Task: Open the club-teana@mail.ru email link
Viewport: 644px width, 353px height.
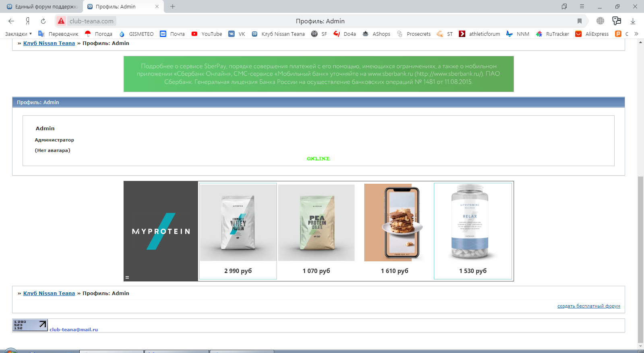Action: point(74,330)
